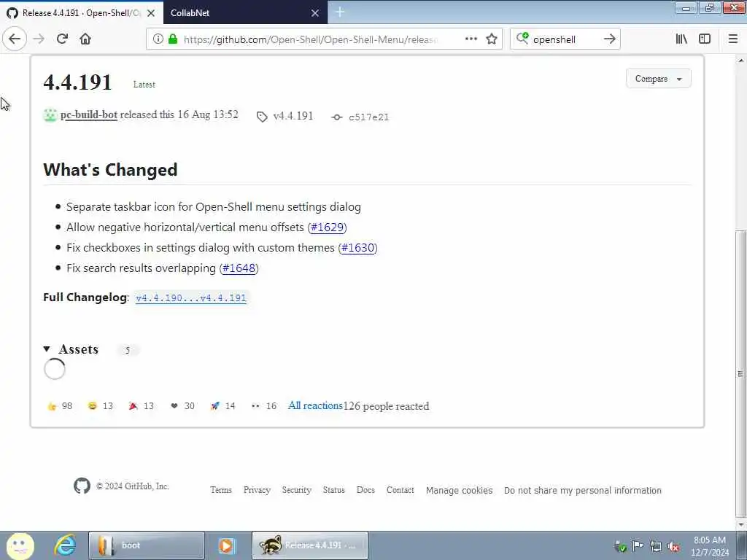Open a new tab with the plus
This screenshot has height=560, width=747.
(340, 12)
